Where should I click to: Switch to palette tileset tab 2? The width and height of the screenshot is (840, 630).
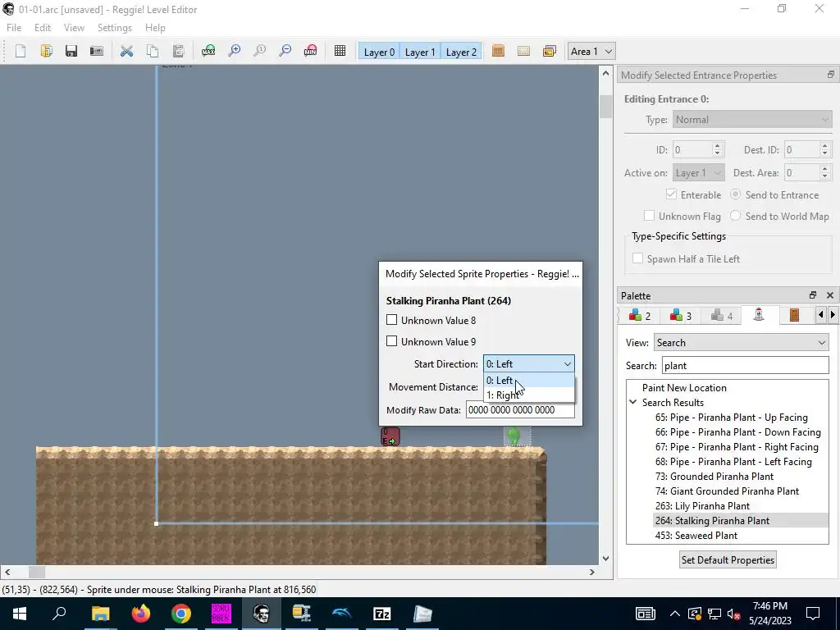pos(640,316)
